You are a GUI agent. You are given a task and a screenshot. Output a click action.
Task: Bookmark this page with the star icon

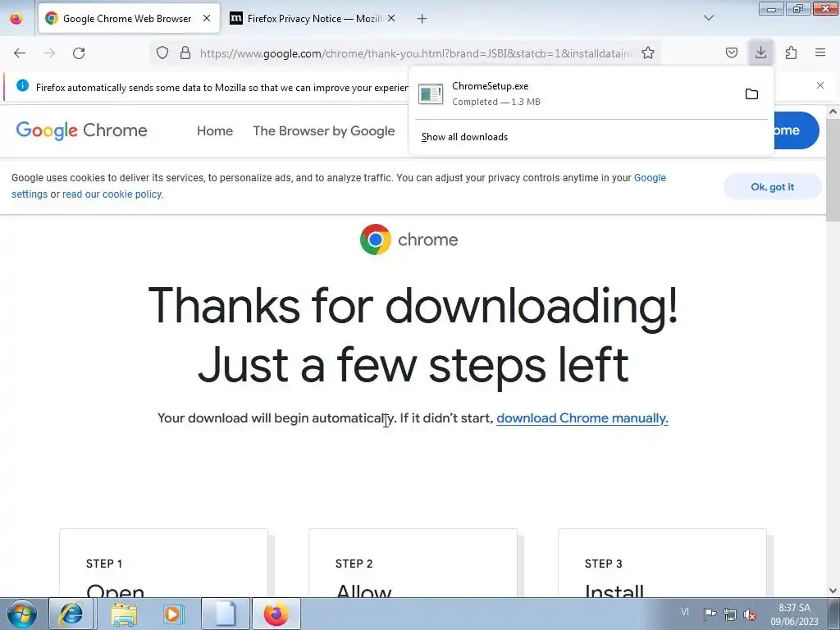click(648, 52)
